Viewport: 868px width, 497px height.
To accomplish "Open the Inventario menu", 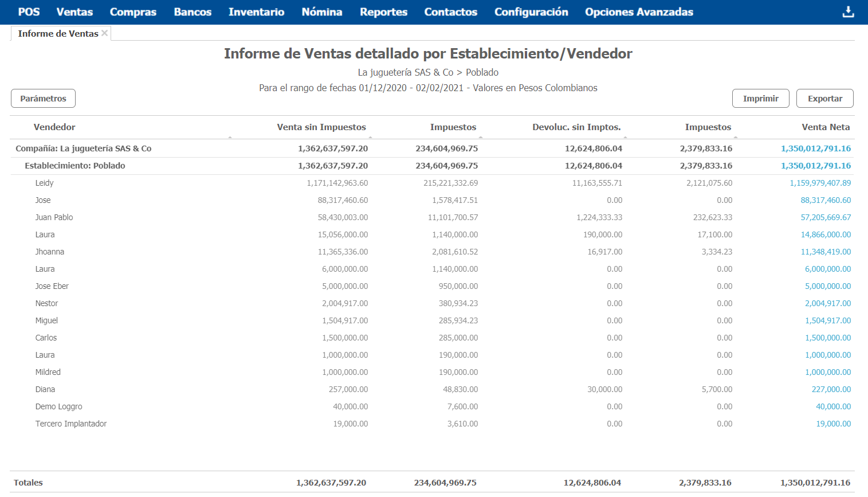I will (256, 12).
